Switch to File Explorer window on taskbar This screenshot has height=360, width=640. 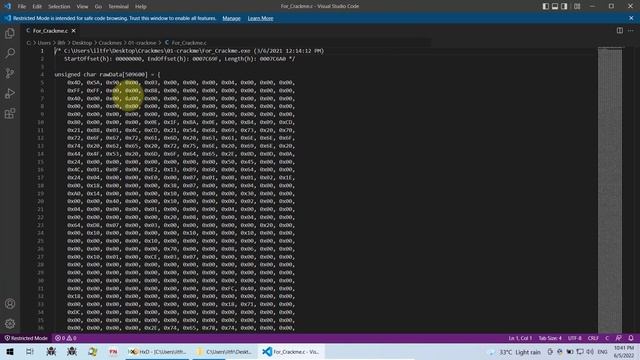click(x=224, y=351)
